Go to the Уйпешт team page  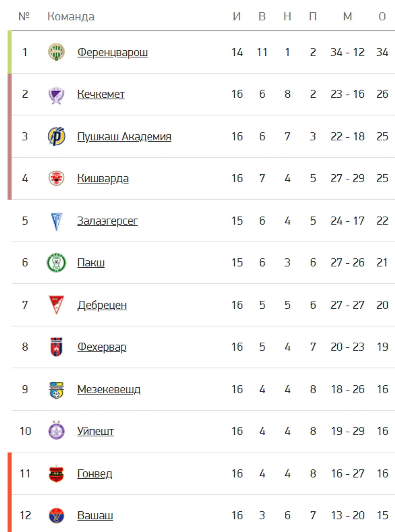[x=96, y=431]
